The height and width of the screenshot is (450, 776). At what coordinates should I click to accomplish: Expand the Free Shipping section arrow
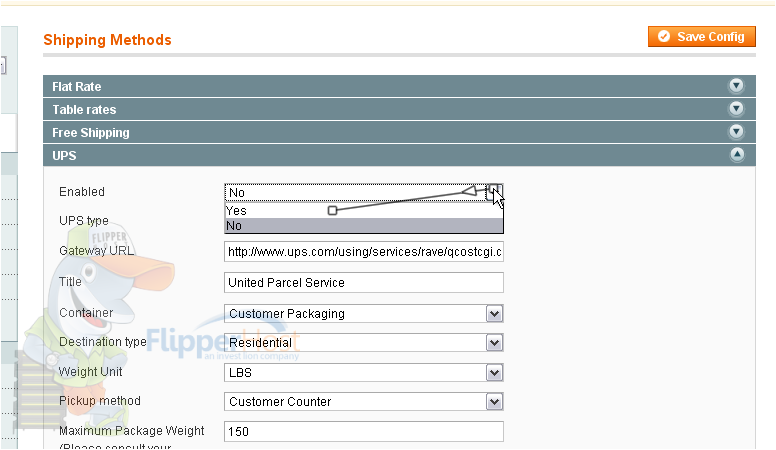pyautogui.click(x=736, y=132)
